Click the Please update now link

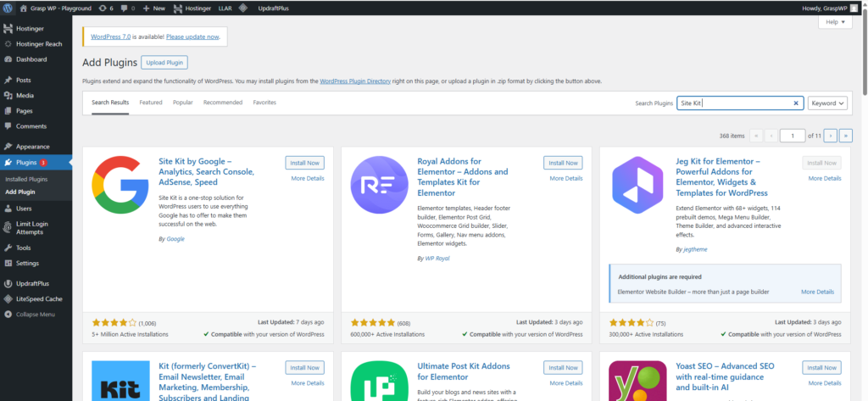click(192, 36)
